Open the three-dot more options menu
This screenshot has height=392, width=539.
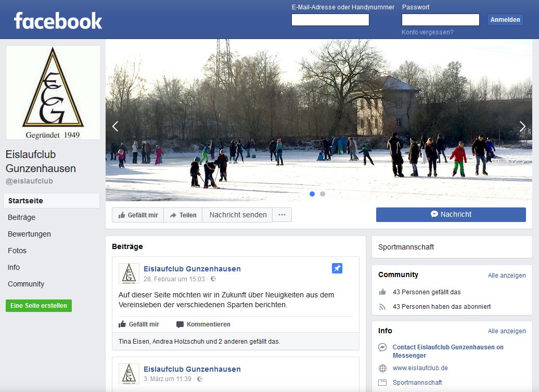click(x=282, y=215)
